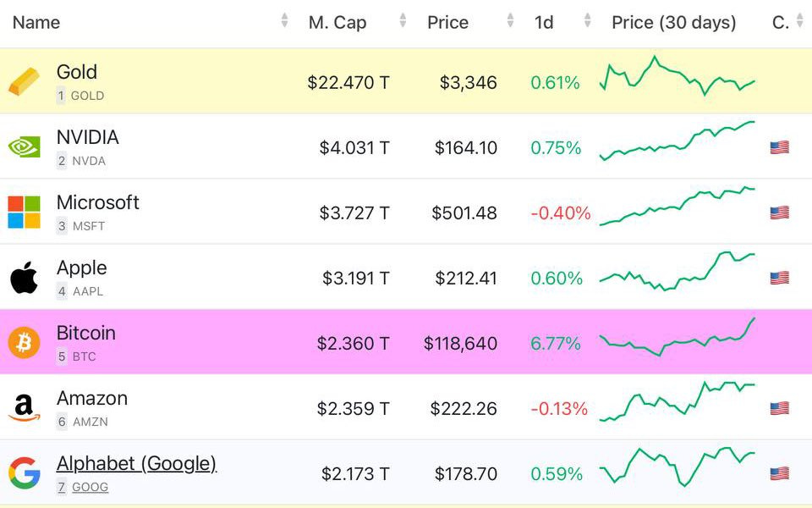The height and width of the screenshot is (508, 812).
Task: Click Gold price $3,346
Action: pyautogui.click(x=468, y=82)
